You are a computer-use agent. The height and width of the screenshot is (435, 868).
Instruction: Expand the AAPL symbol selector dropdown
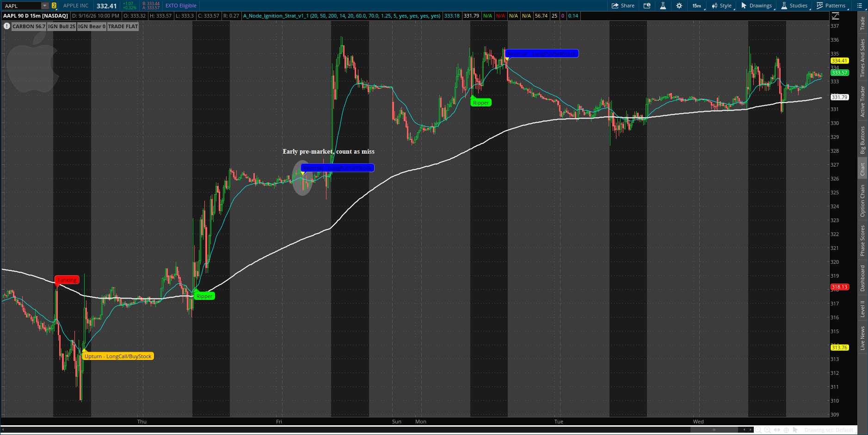45,6
